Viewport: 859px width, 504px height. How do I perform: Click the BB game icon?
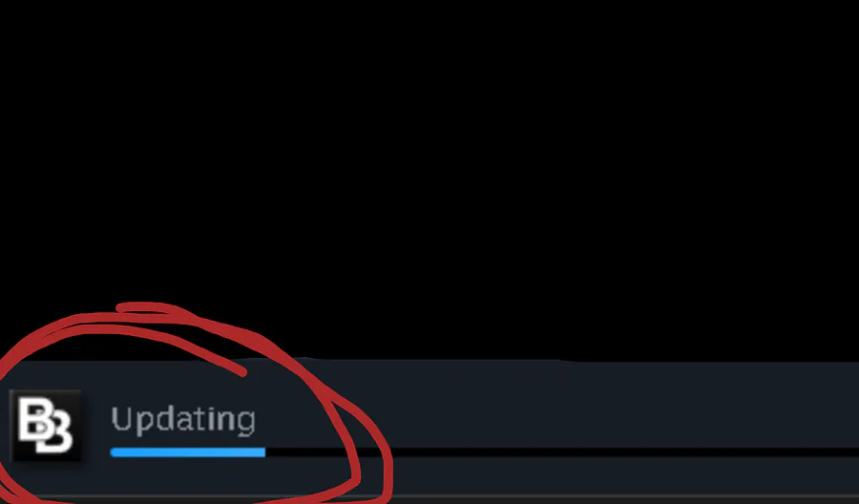click(46, 426)
